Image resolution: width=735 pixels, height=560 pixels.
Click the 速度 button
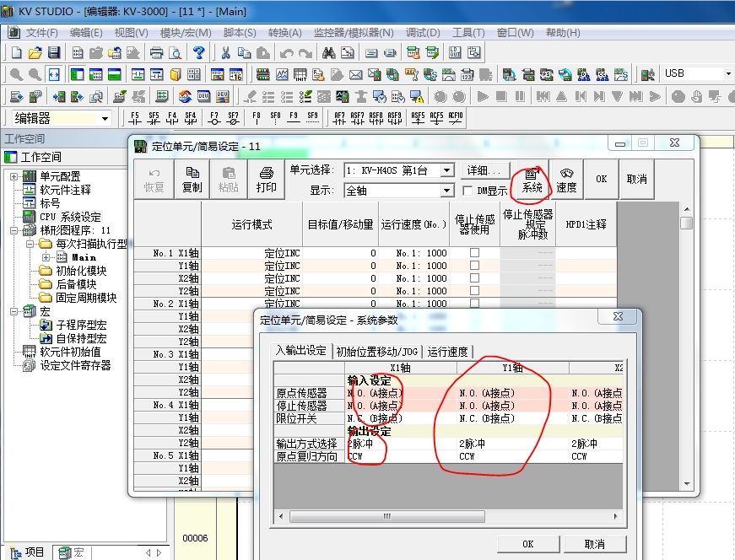click(566, 179)
